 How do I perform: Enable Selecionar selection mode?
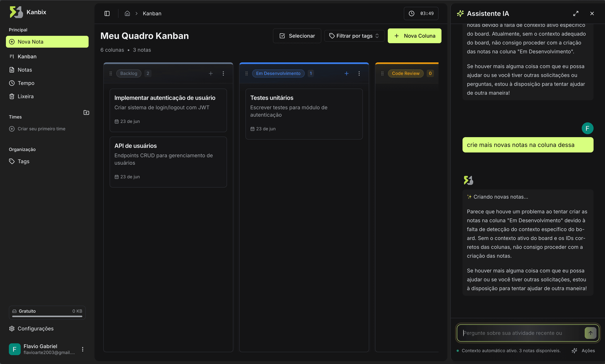pyautogui.click(x=297, y=36)
